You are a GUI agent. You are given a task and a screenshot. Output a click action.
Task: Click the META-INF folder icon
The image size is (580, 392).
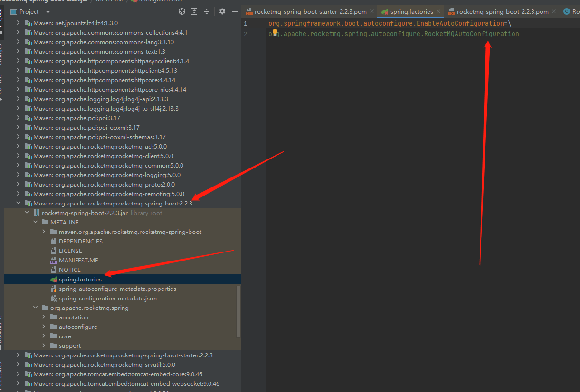tap(45, 222)
